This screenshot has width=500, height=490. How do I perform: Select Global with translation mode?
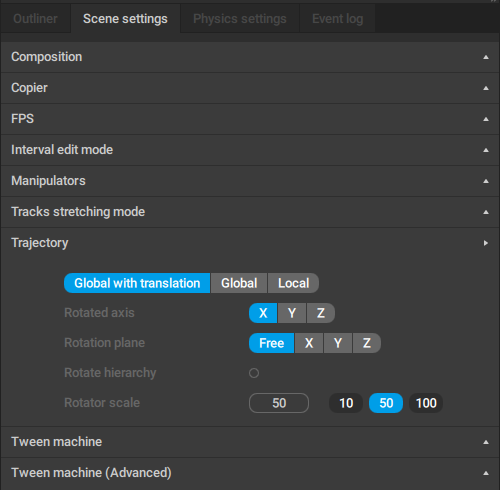point(137,283)
